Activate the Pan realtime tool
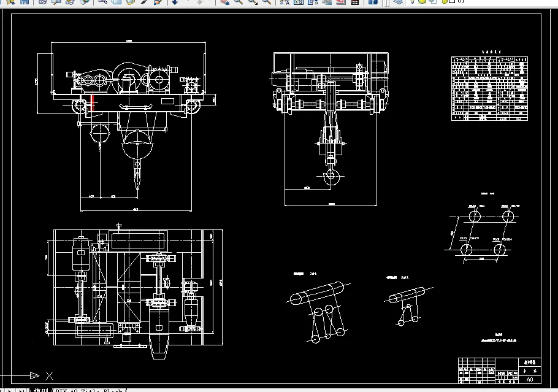Image resolution: width=558 pixels, height=392 pixels. pos(224,2)
